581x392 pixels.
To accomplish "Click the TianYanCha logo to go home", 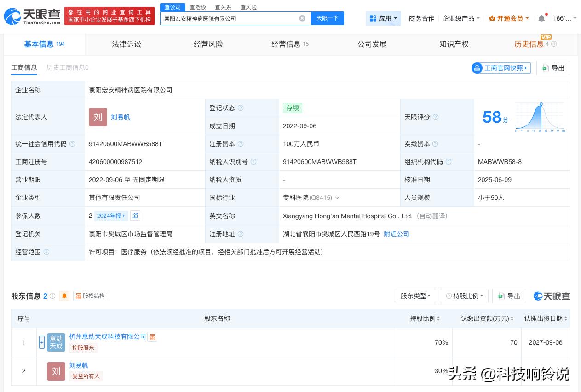I will click(32, 17).
